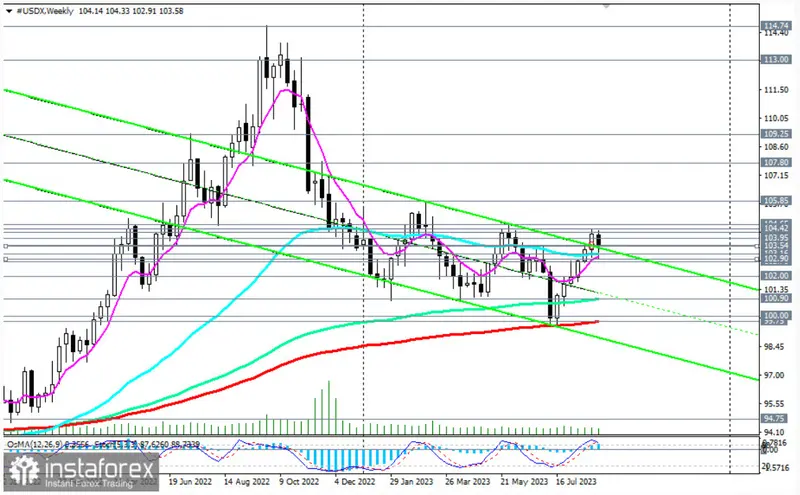Select the 100.00 price level label

point(776,315)
